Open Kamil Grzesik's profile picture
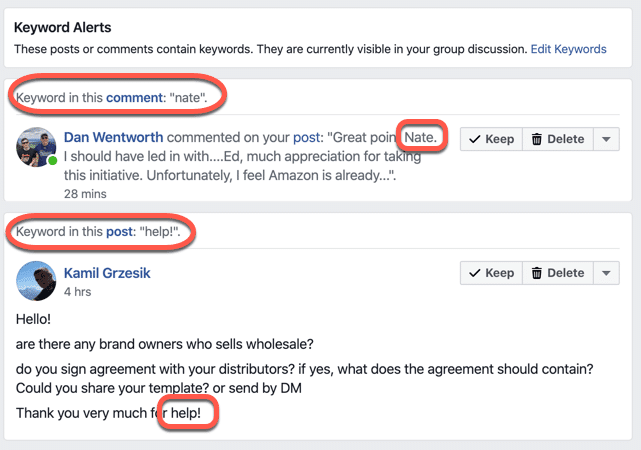 [x=36, y=281]
